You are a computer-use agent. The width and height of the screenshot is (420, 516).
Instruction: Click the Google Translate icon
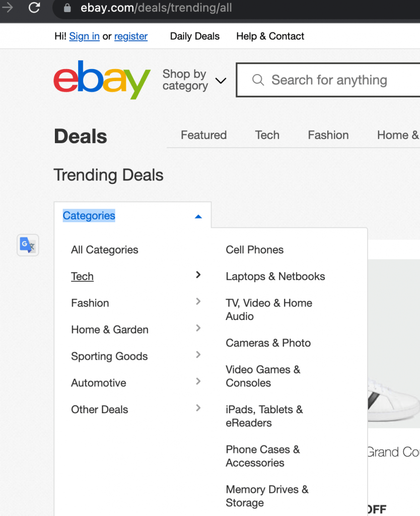(28, 245)
